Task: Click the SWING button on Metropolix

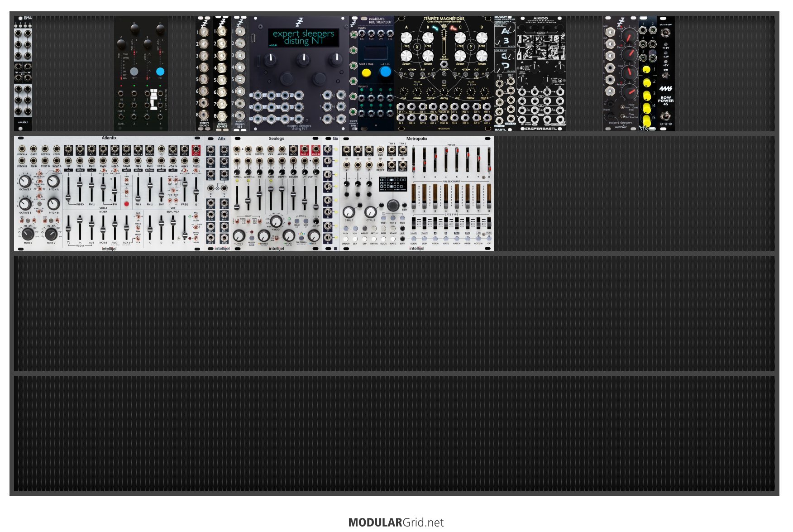Action: pos(374,239)
